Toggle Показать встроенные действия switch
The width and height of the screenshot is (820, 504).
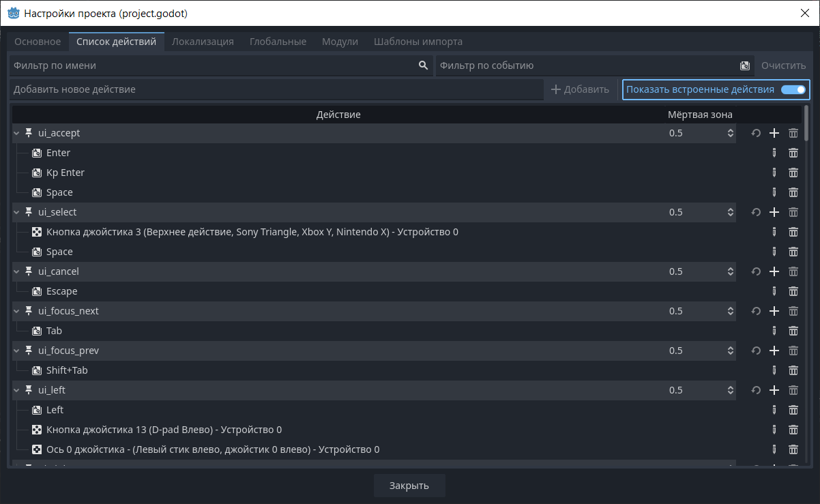tap(793, 89)
